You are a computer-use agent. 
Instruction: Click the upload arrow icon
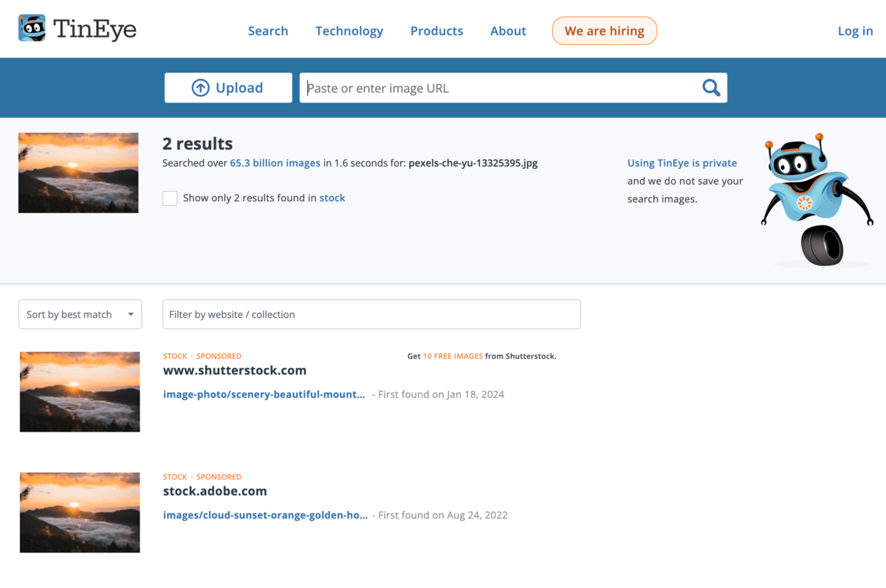click(x=200, y=88)
